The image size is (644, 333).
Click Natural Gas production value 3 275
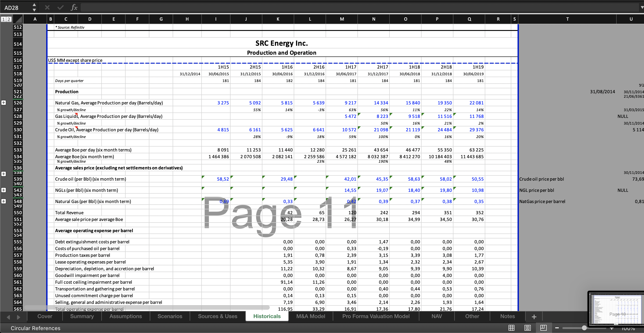[223, 103]
